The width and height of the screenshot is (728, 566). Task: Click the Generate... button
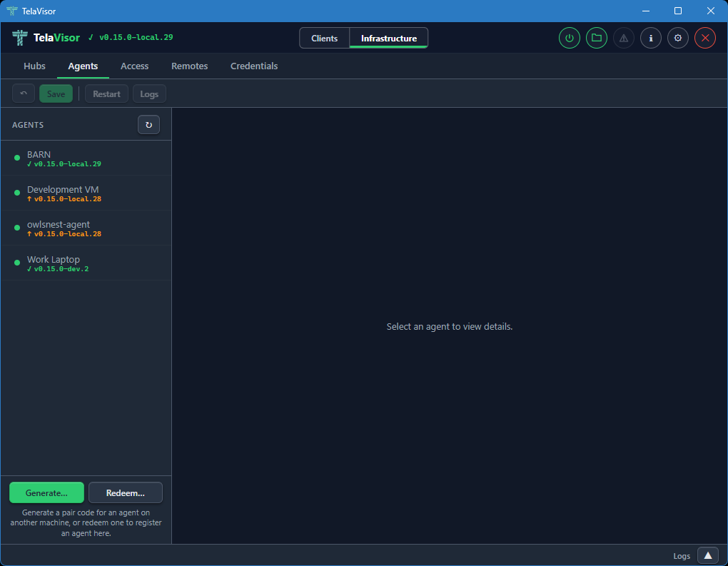(x=46, y=492)
